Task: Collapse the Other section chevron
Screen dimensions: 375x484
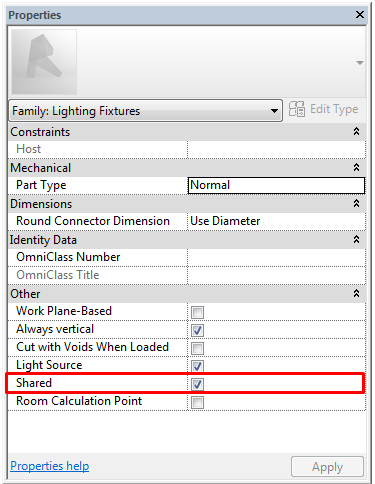Action: pos(356,293)
